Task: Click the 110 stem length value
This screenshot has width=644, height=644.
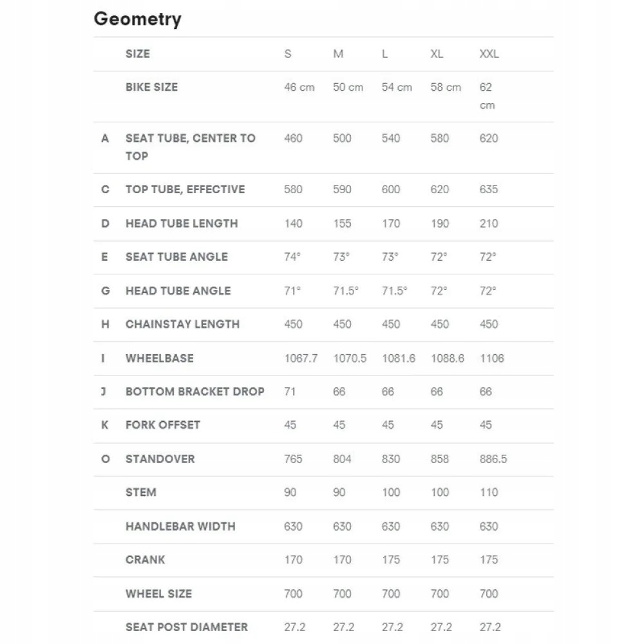Action: (x=489, y=493)
